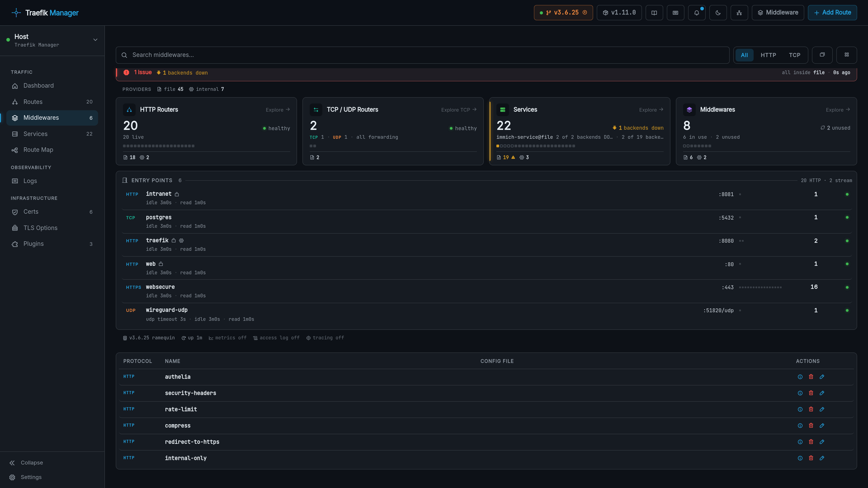Open Services in the sidebar

pyautogui.click(x=52, y=134)
